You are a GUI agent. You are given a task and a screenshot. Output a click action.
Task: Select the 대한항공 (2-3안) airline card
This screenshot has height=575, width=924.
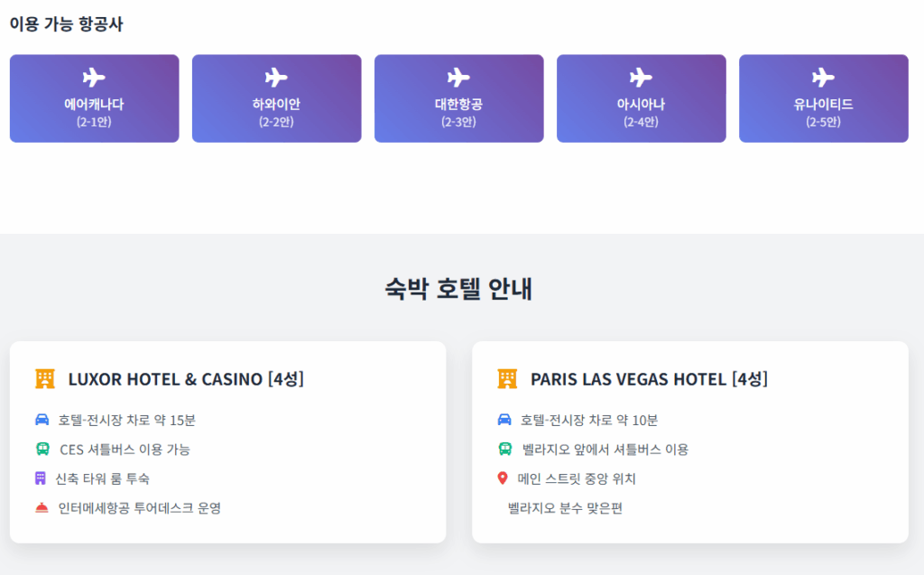[459, 98]
